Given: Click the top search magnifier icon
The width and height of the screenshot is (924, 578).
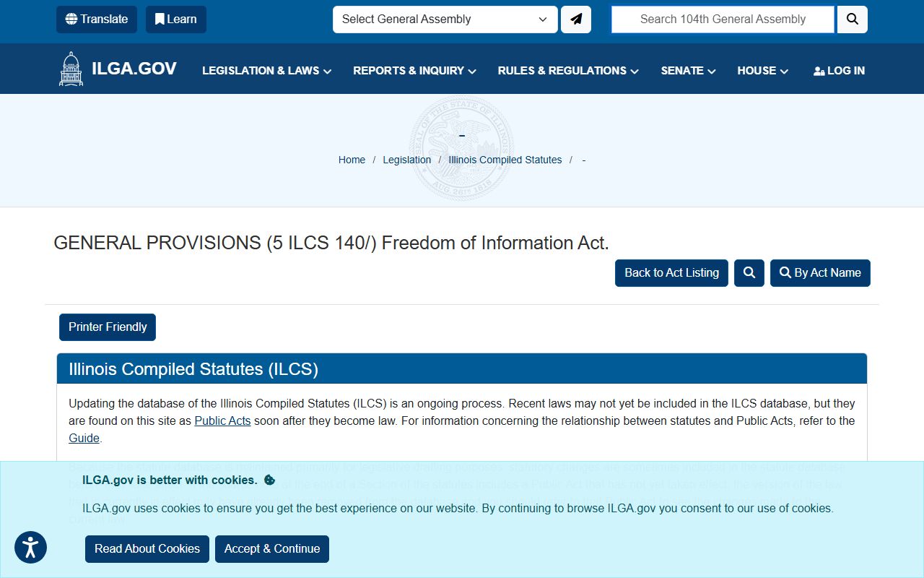Looking at the screenshot, I should click(x=853, y=20).
